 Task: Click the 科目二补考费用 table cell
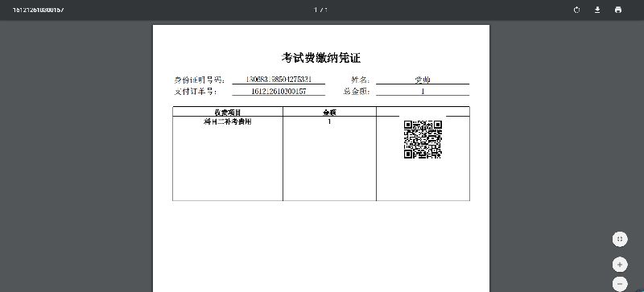228,121
